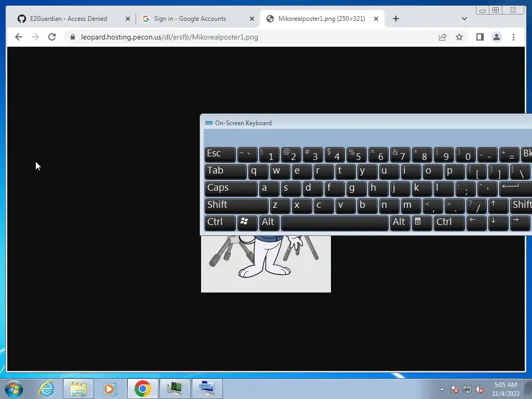This screenshot has width=532, height=399.
Task: Open Chrome three-dot menu
Action: (x=513, y=37)
